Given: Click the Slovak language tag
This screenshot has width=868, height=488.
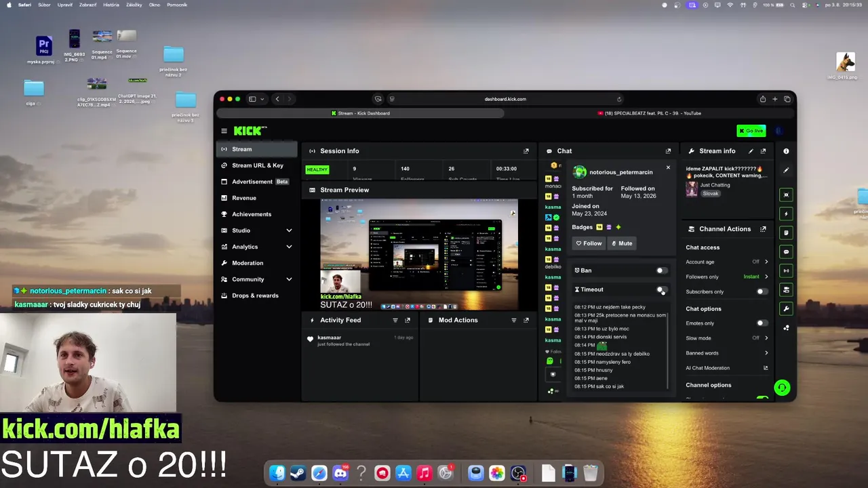Looking at the screenshot, I should point(710,193).
